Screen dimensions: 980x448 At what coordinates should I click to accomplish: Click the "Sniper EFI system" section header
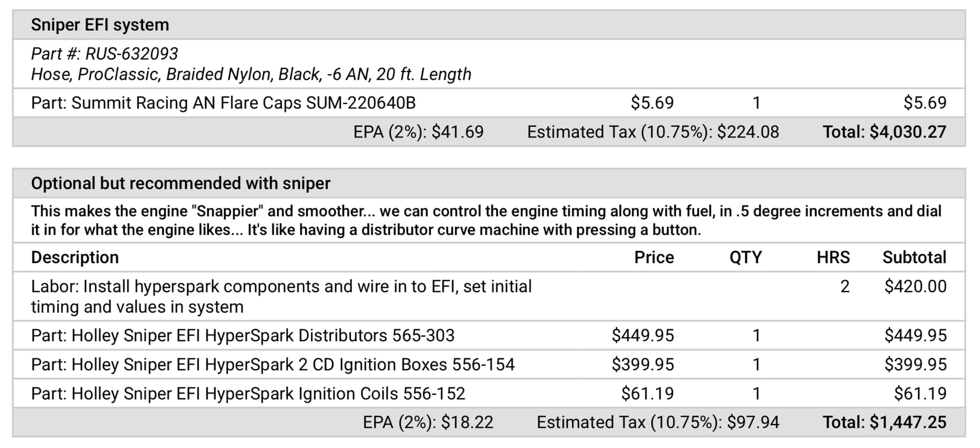point(100,25)
